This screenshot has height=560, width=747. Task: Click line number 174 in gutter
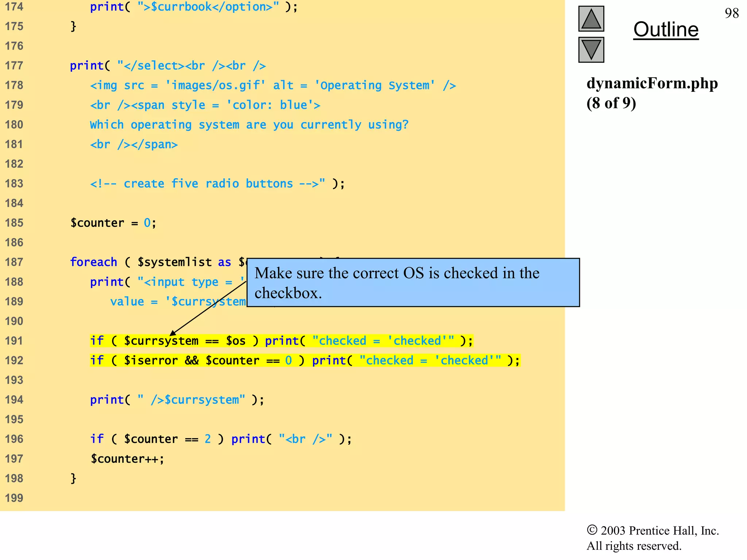(x=14, y=7)
